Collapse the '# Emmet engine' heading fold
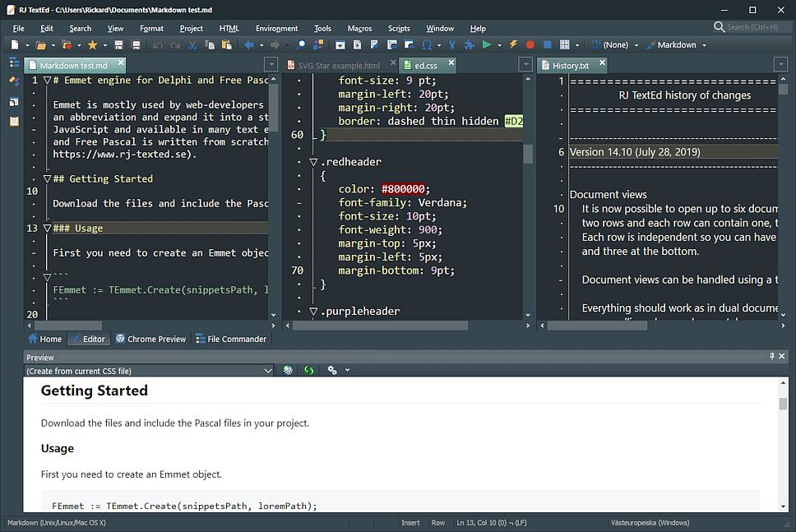 [47, 81]
